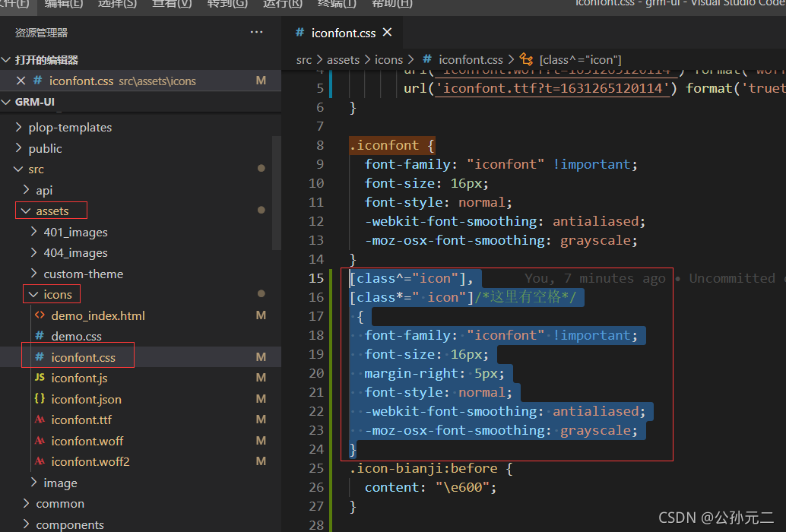Viewport: 786px width, 532px height.
Task: Open the 查看(V) menu
Action: [172, 4]
